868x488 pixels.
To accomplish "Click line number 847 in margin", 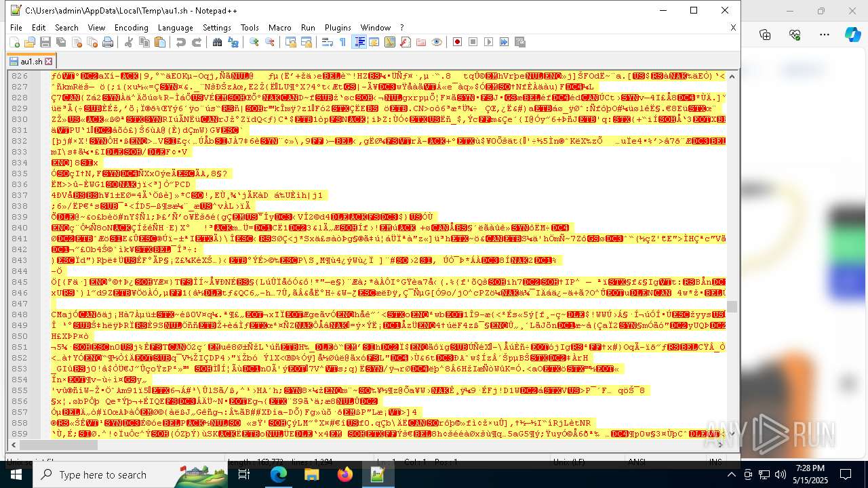I will (20, 304).
